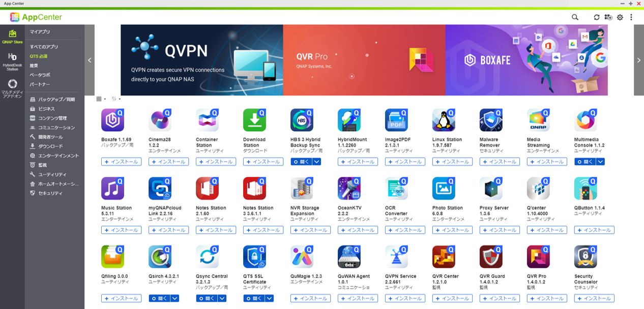Open App Center settings via the gear icon
The width and height of the screenshot is (644, 309).
click(x=620, y=17)
